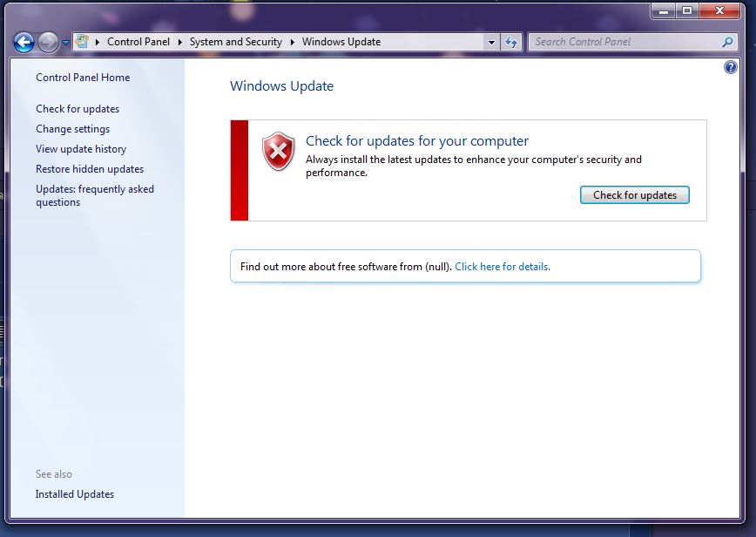
Task: Click the Check for updates for your computer heading
Action: (417, 141)
